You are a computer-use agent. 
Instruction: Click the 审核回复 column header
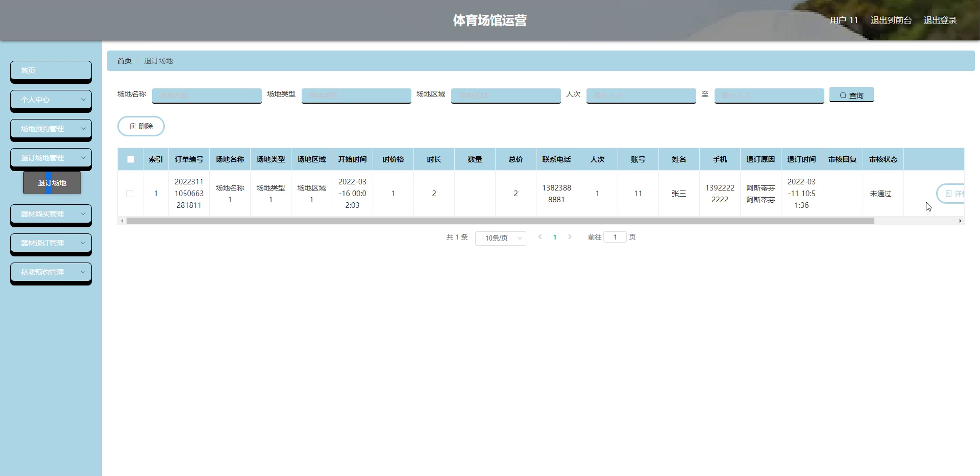click(842, 159)
